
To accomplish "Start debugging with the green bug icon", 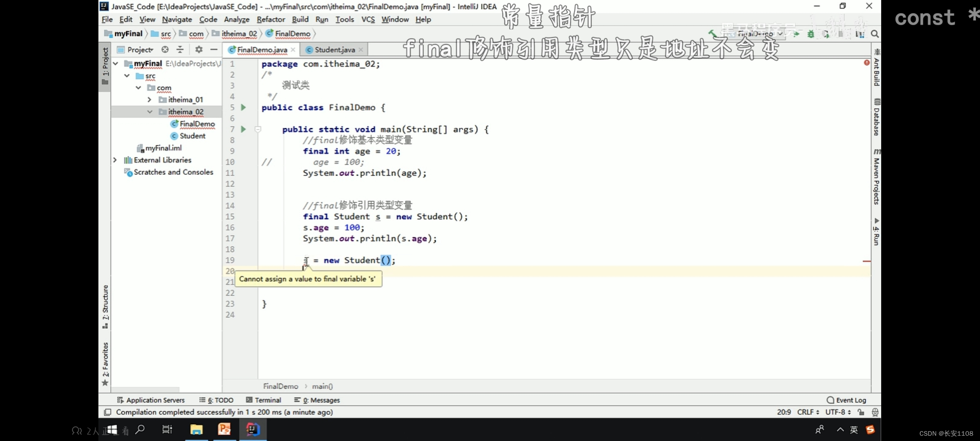I will click(811, 34).
